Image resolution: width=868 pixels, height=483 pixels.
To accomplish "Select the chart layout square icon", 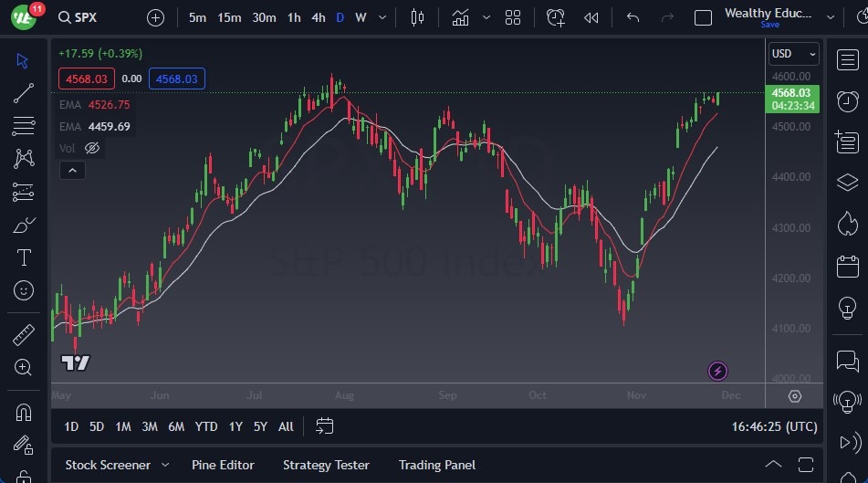I will (x=703, y=17).
